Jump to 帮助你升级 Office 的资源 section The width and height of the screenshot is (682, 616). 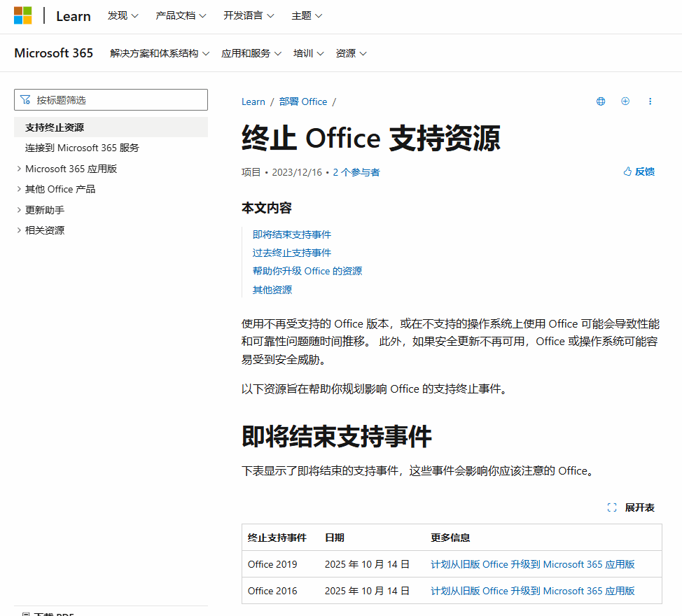click(307, 272)
